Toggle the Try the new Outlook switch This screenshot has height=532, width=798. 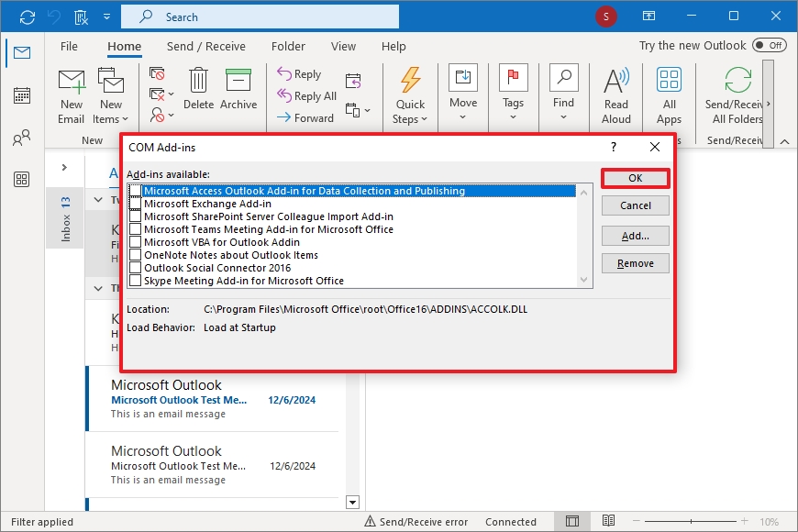[x=769, y=46]
